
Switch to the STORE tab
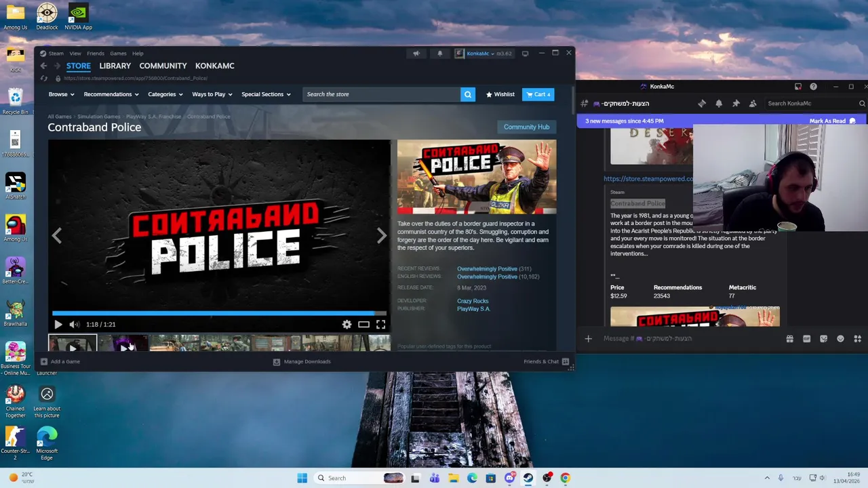79,66
